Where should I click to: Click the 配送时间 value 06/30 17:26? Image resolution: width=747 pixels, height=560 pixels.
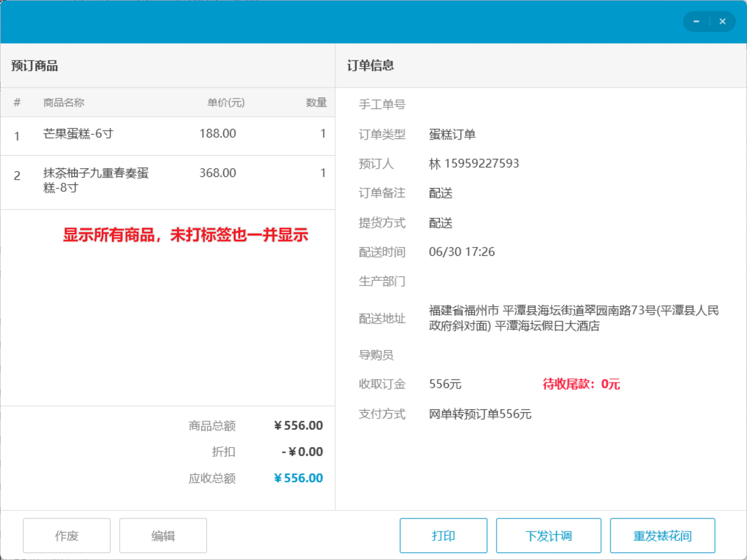(462, 252)
